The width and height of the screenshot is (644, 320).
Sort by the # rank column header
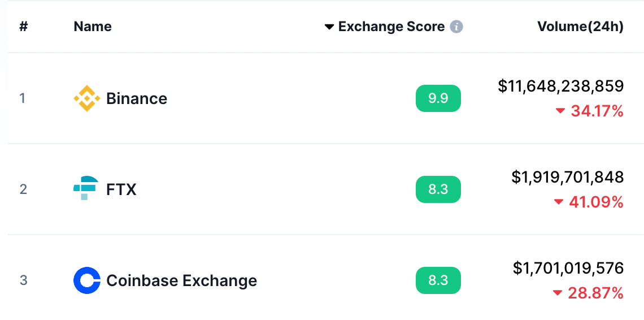23,27
